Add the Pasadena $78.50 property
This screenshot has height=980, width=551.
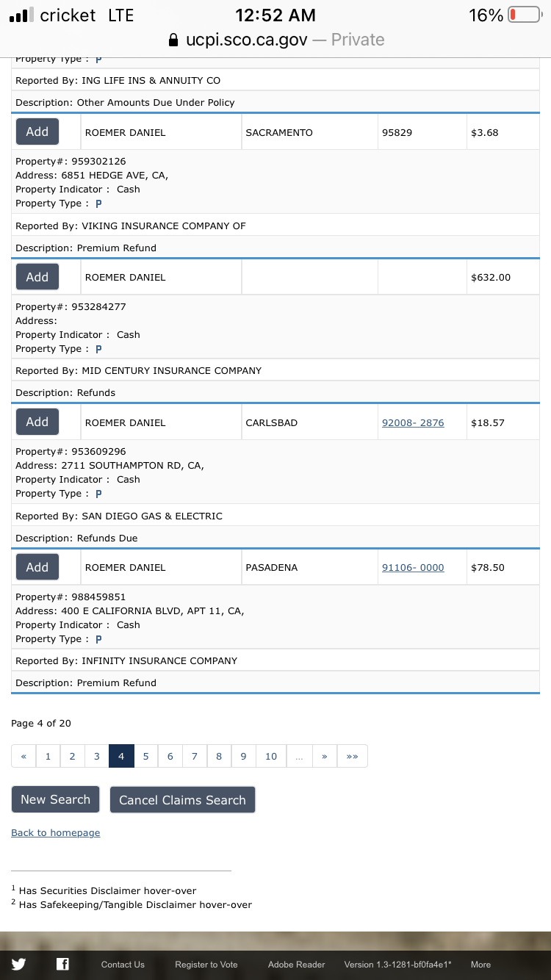37,567
